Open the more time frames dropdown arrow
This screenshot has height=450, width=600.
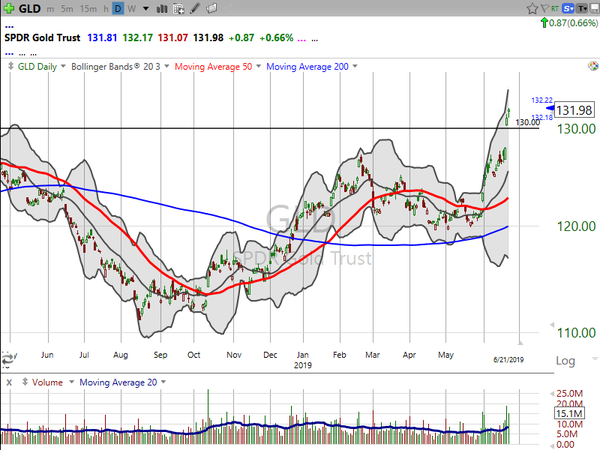click(146, 8)
